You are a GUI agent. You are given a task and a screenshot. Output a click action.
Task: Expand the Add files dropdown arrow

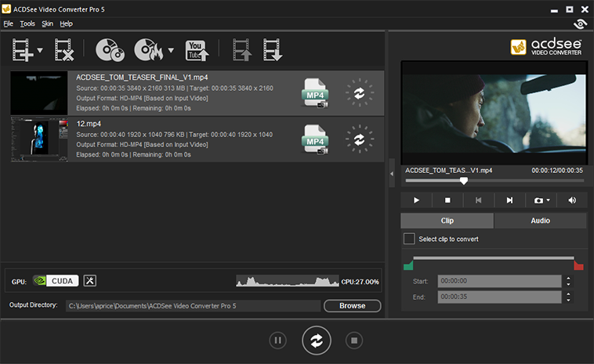[40, 52]
